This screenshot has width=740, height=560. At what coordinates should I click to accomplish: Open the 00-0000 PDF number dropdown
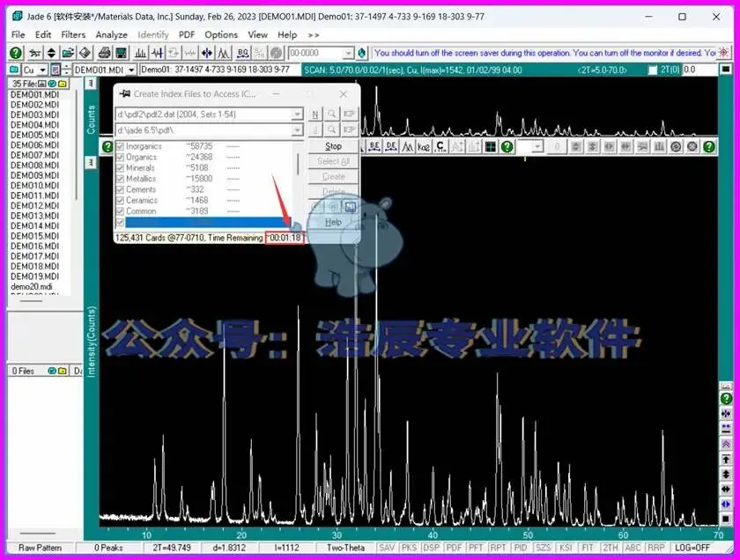point(348,53)
